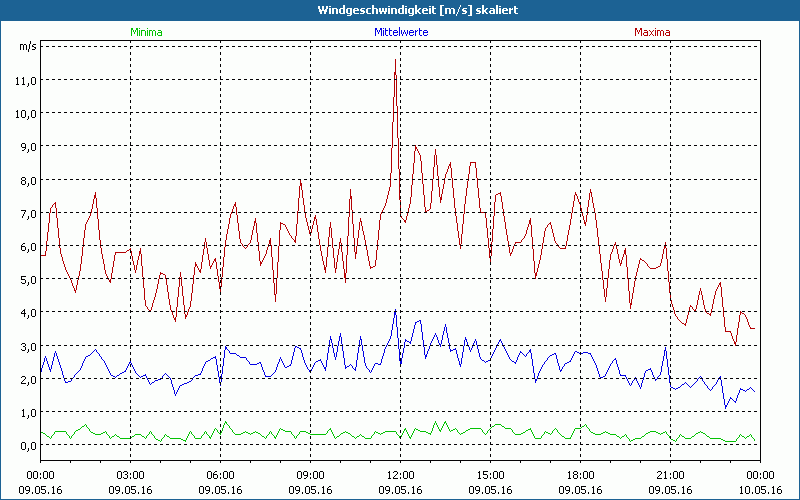This screenshot has width=800, height=500.
Task: Click the 7,0 y-axis tick label
Action: coord(28,213)
